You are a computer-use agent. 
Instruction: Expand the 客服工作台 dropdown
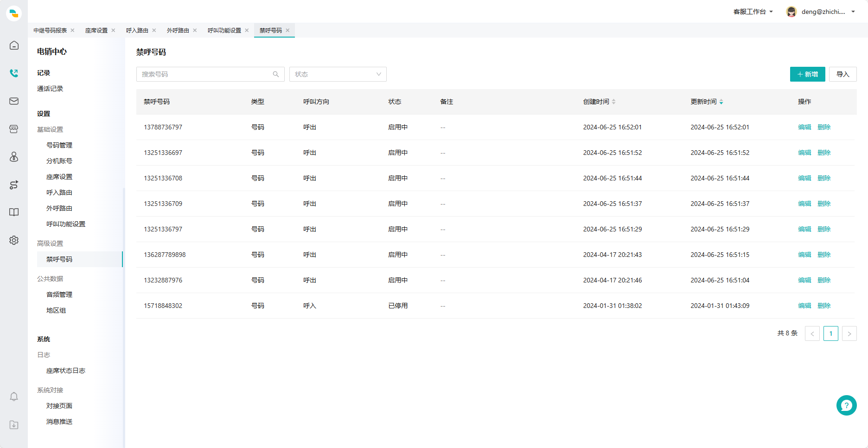click(753, 12)
